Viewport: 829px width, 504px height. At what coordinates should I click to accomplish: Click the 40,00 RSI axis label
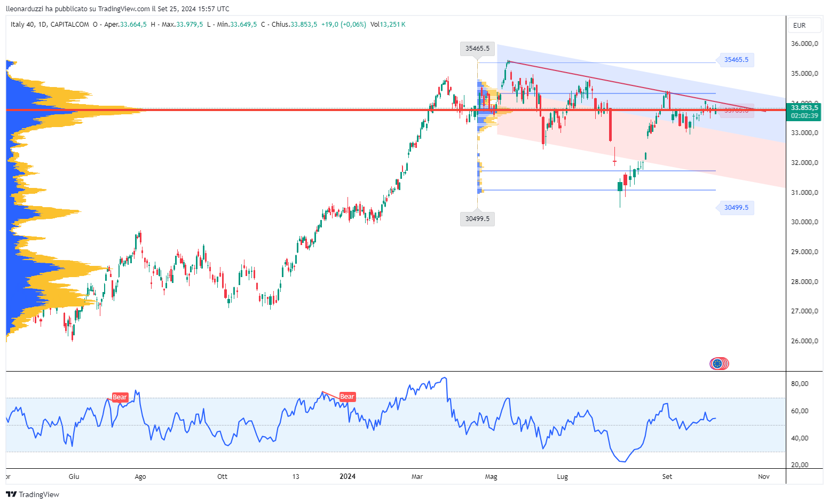click(x=800, y=438)
